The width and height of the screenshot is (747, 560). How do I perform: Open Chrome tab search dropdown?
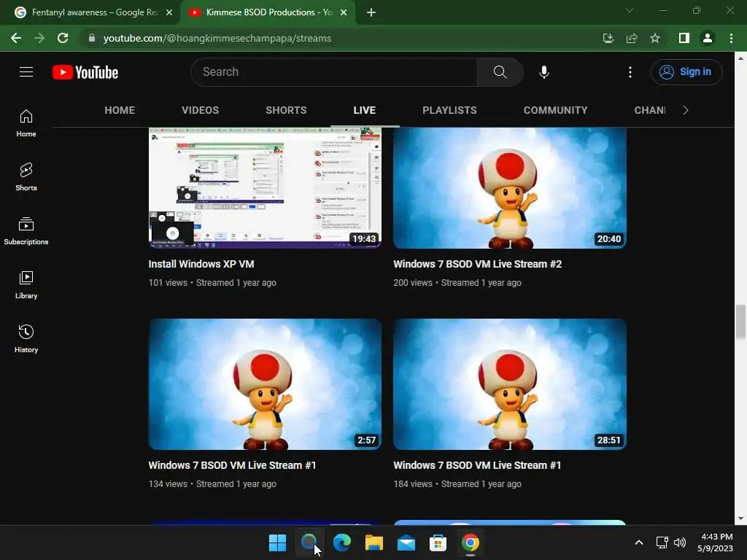(x=630, y=10)
